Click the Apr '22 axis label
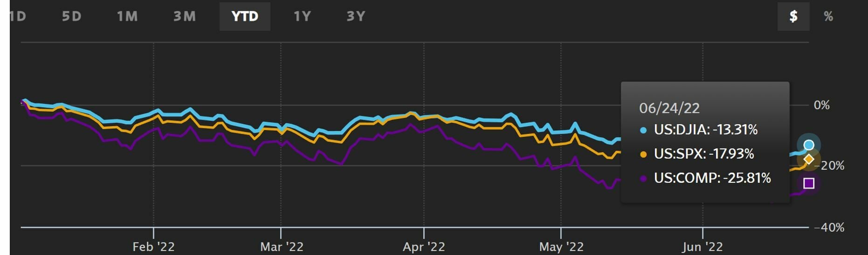The width and height of the screenshot is (868, 255). tap(424, 247)
